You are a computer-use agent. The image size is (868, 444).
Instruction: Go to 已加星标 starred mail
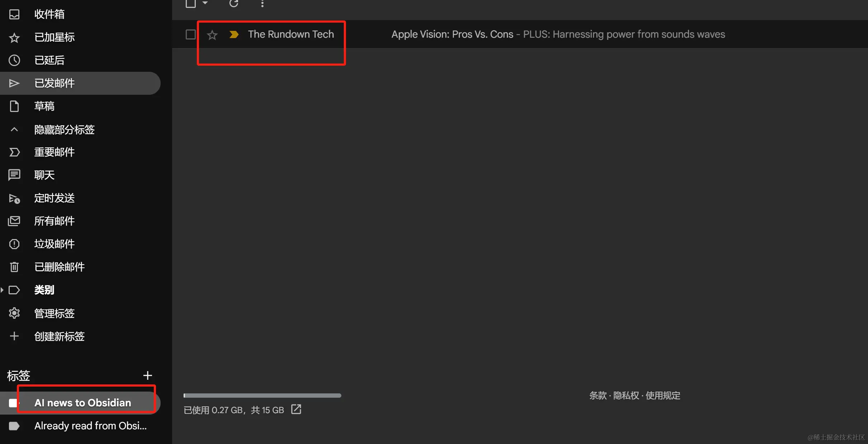pyautogui.click(x=54, y=37)
